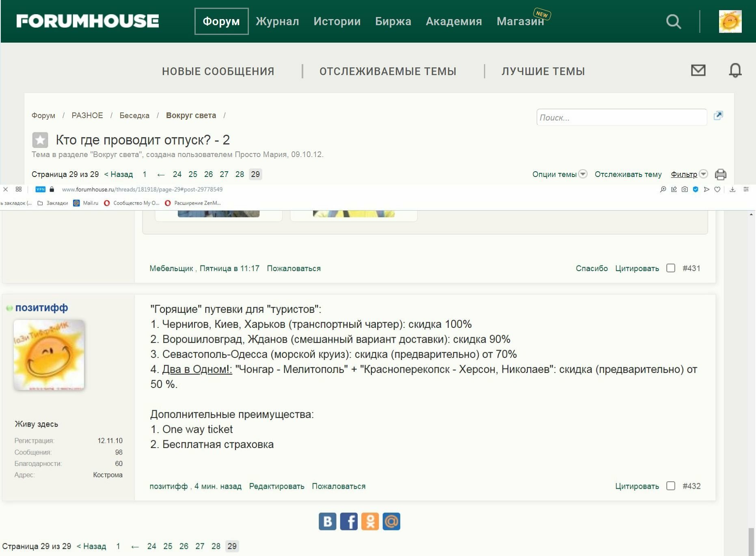Share the thread via Facebook icon
Image resolution: width=756 pixels, height=556 pixels.
pos(349,522)
